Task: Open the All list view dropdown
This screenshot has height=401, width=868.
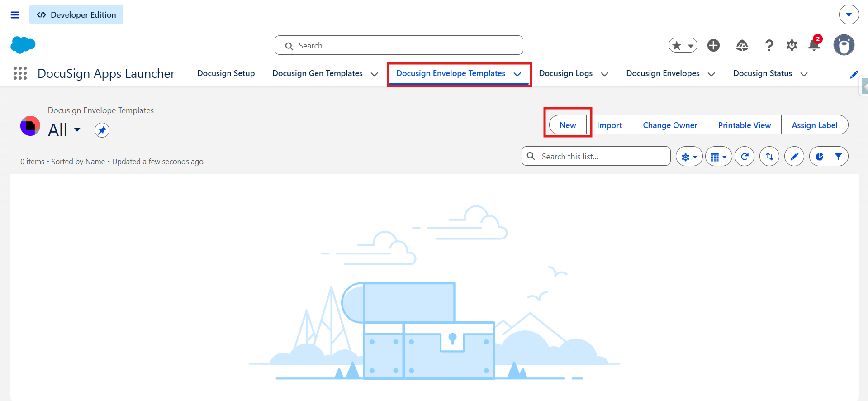Action: tap(77, 129)
